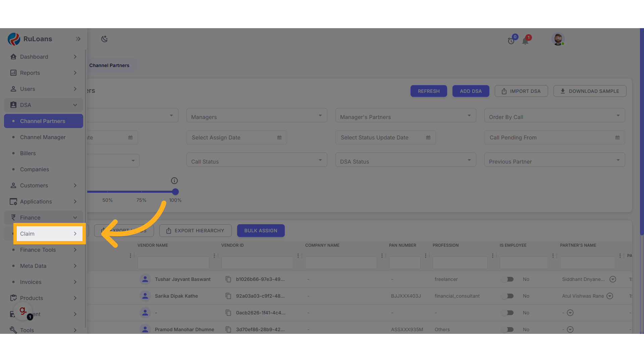Click the ADD DSA button
Viewport: 644px width, 362px height.
point(471,91)
